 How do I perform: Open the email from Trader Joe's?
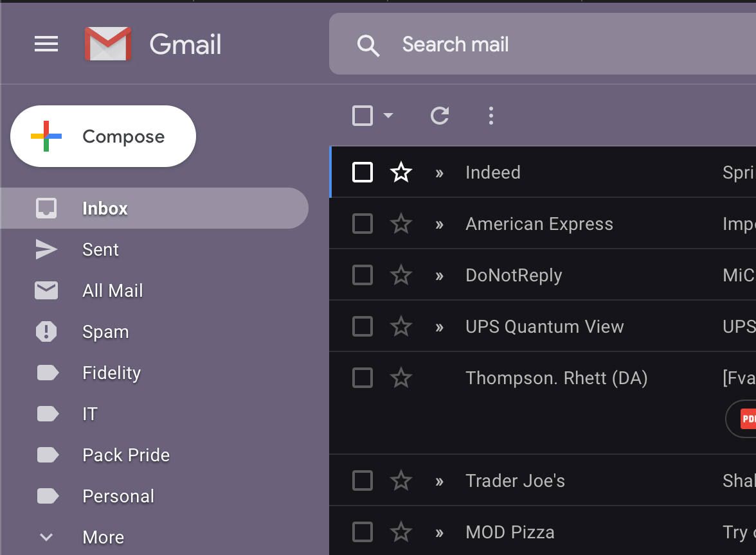543,480
